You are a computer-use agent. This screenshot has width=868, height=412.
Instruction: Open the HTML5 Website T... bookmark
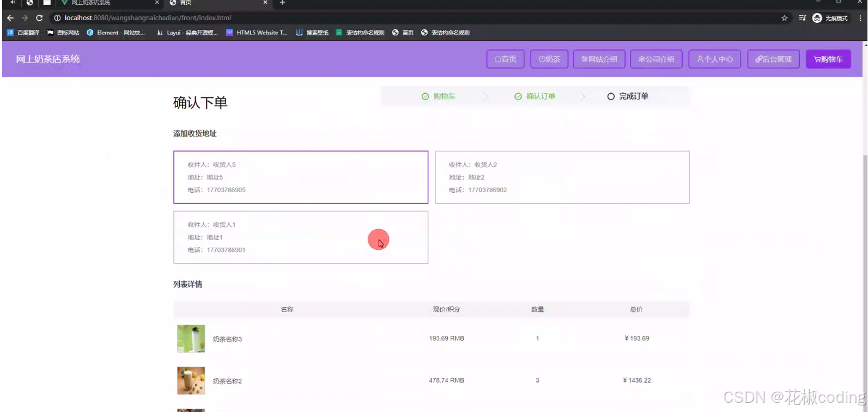257,33
